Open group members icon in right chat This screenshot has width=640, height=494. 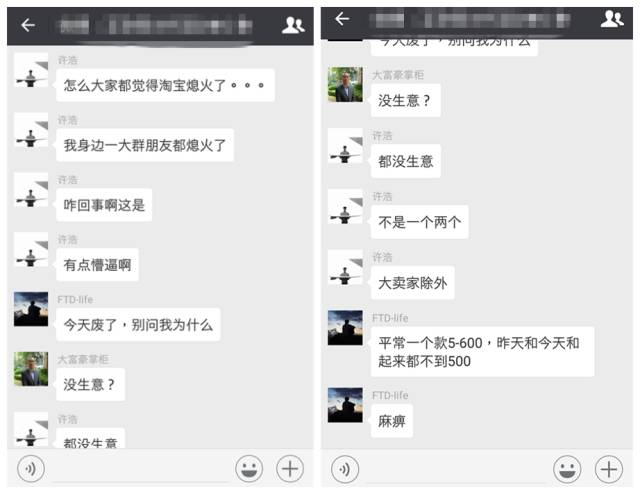click(612, 19)
